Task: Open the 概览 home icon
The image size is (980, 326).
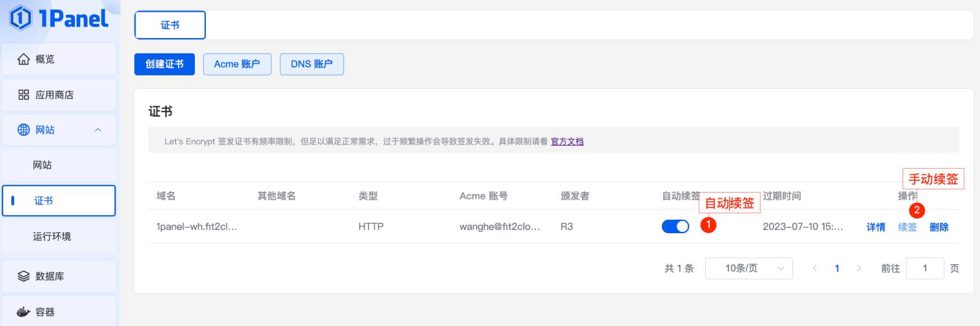Action: point(23,59)
